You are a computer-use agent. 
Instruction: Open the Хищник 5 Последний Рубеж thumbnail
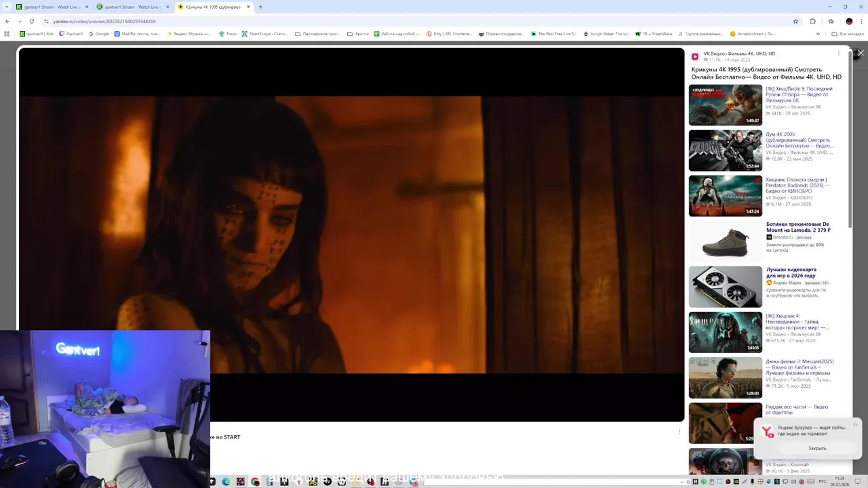725,105
